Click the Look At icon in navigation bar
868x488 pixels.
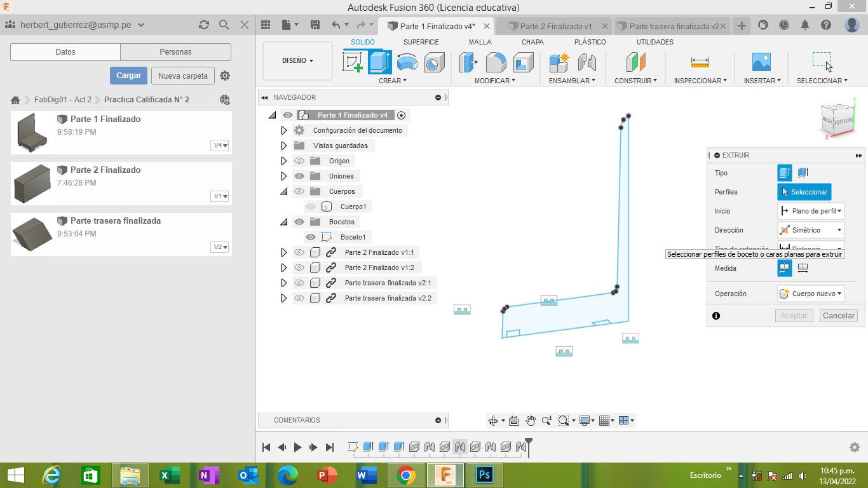514,421
